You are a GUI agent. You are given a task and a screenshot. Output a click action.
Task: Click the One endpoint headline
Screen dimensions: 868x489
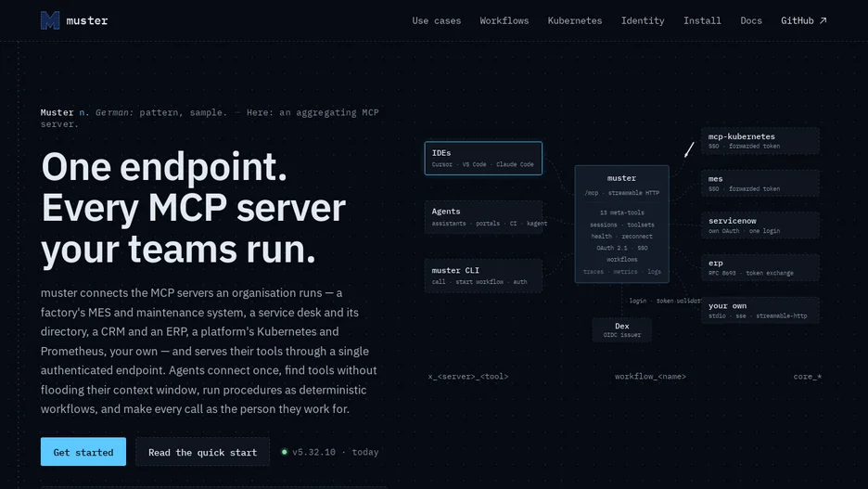pos(193,208)
